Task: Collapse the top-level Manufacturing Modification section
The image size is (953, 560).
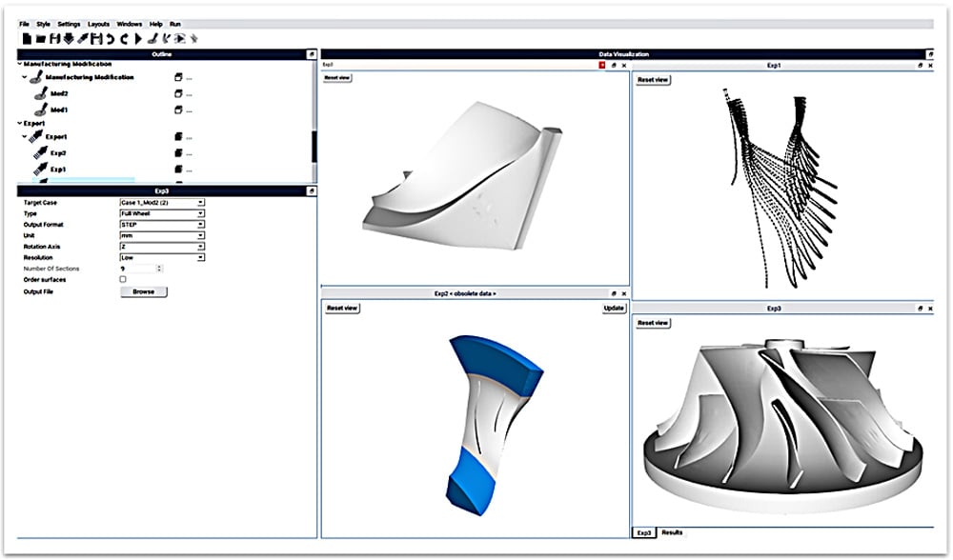Action: 20,64
